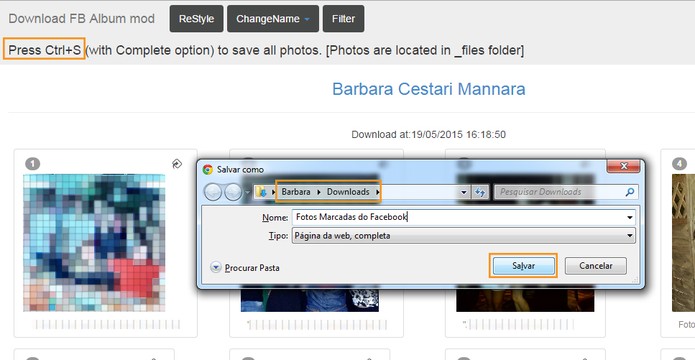Close the Salvar como dialog
The width and height of the screenshot is (695, 360).
click(623, 166)
